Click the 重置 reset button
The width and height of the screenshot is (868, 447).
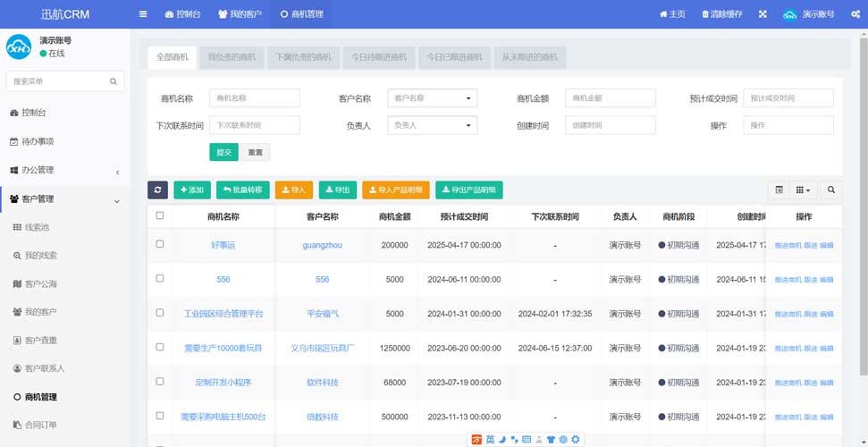pos(255,152)
